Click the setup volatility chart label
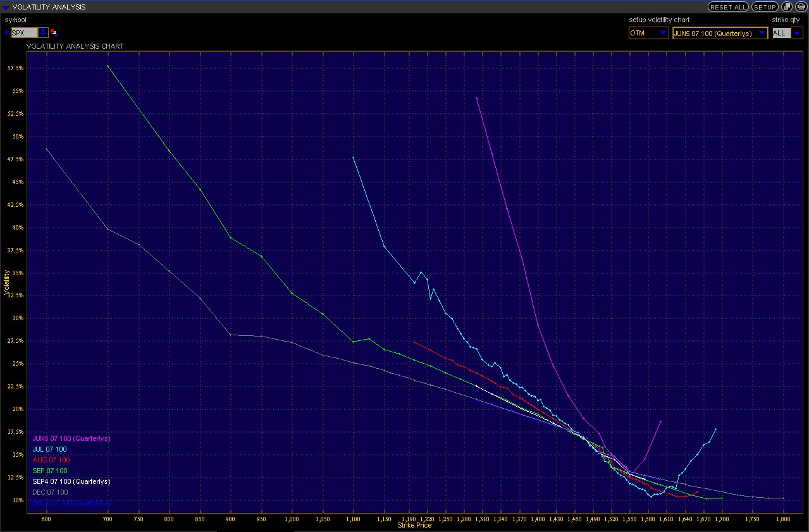Viewport: 809px width, 532px height. (x=659, y=20)
